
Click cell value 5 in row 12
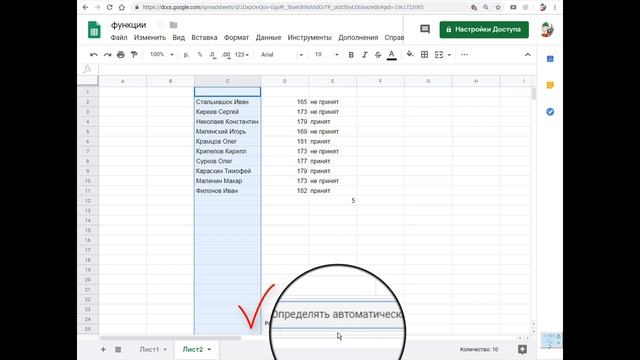pyautogui.click(x=333, y=201)
